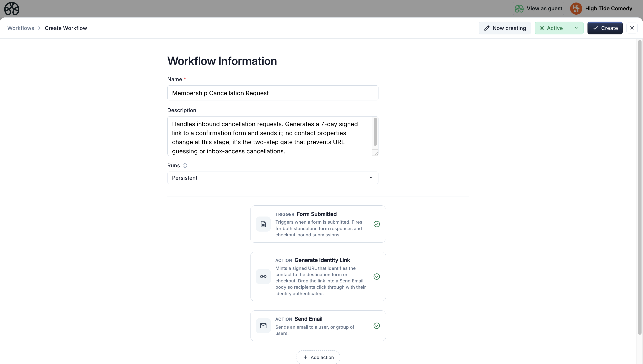Click the info icon next to Runs label
643x364 pixels.
pyautogui.click(x=185, y=165)
